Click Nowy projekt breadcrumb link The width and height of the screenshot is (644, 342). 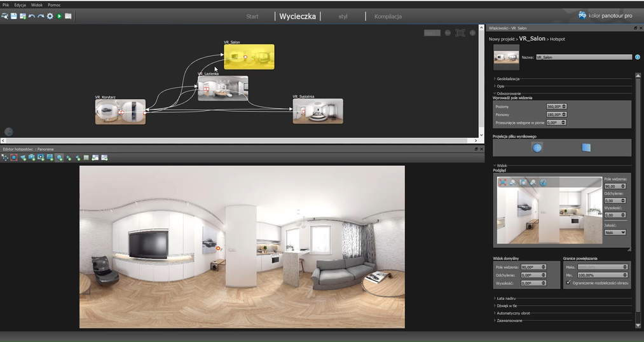(502, 39)
